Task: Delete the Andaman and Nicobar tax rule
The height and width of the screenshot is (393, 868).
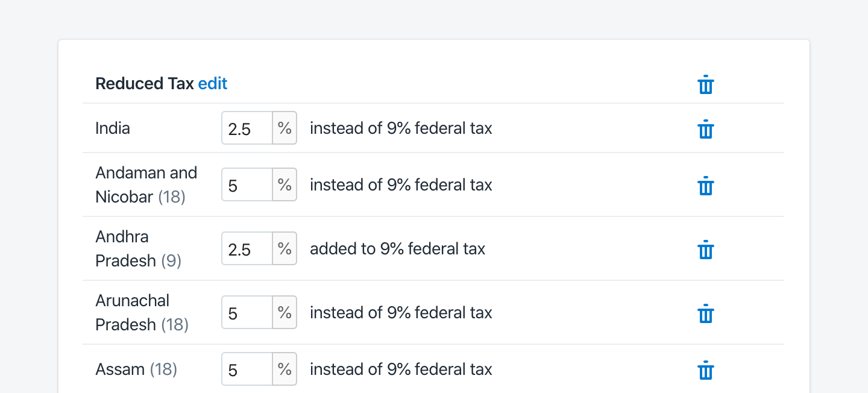Action: [706, 187]
